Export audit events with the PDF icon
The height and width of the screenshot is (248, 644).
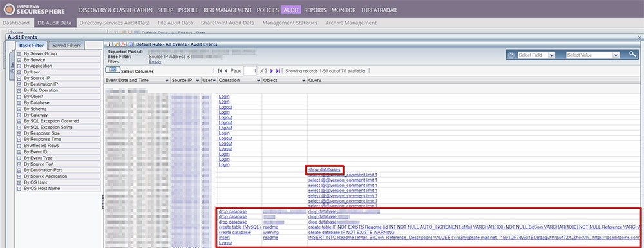pyautogui.click(x=124, y=44)
